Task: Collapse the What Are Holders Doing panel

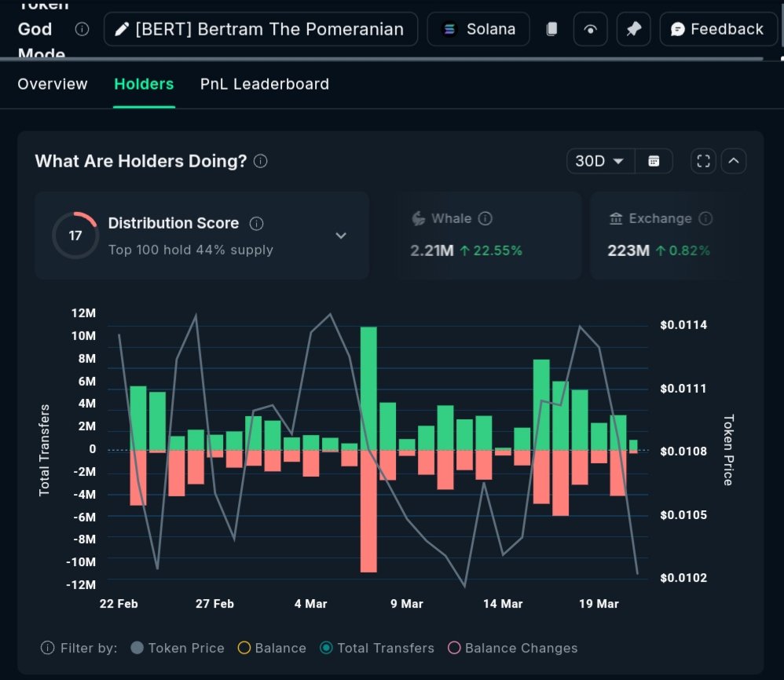Action: [x=734, y=160]
